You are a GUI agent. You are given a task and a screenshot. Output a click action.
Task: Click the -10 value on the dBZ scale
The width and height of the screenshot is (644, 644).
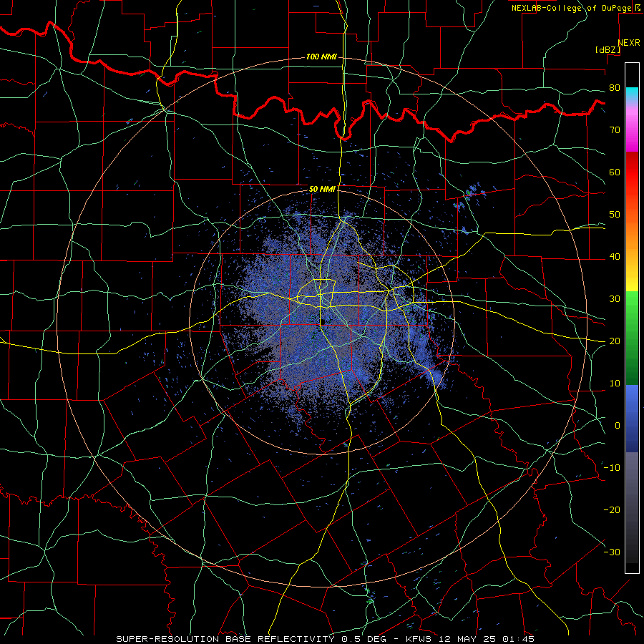[612, 468]
